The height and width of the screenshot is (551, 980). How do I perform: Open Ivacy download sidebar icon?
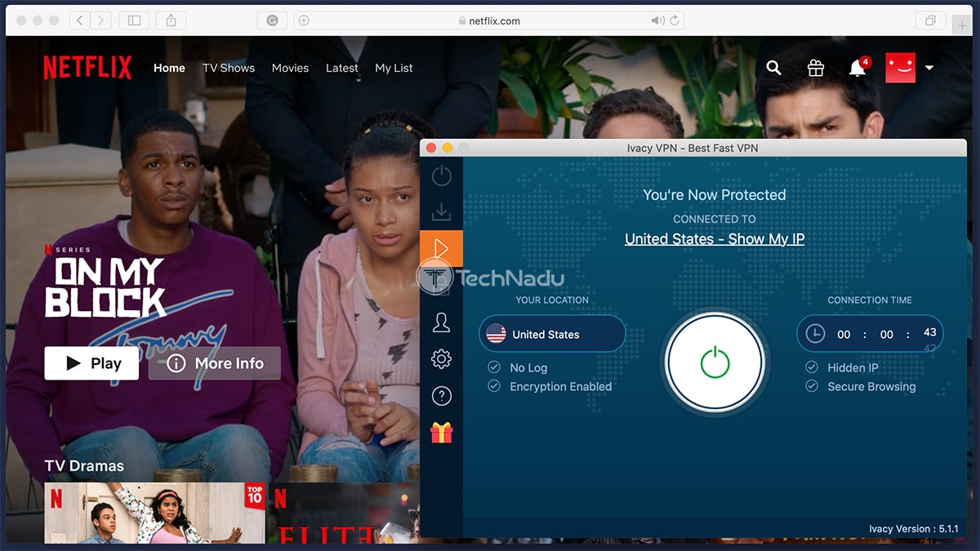[x=441, y=211]
